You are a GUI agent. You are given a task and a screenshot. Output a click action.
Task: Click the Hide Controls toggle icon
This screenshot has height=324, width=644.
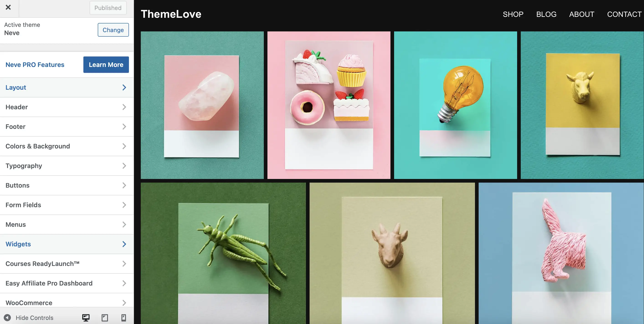[x=7, y=317]
